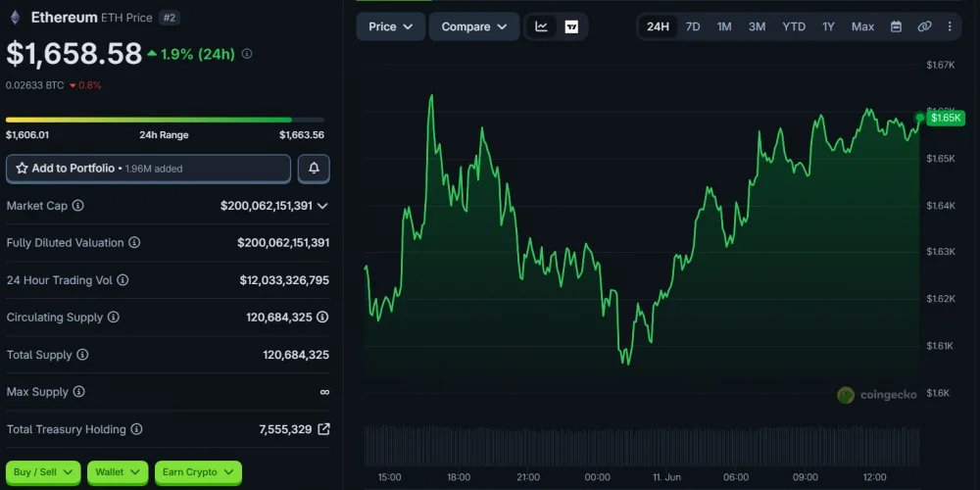Open the 24h change info icon
This screenshot has height=490, width=980.
coord(247,54)
